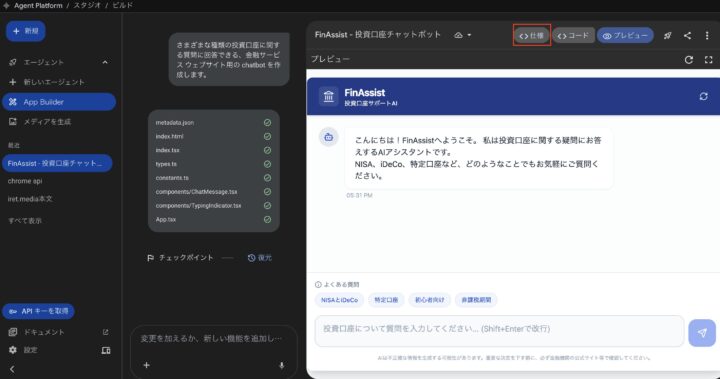
Task: Click the plus attach icon in prompt box
Action: (146, 365)
